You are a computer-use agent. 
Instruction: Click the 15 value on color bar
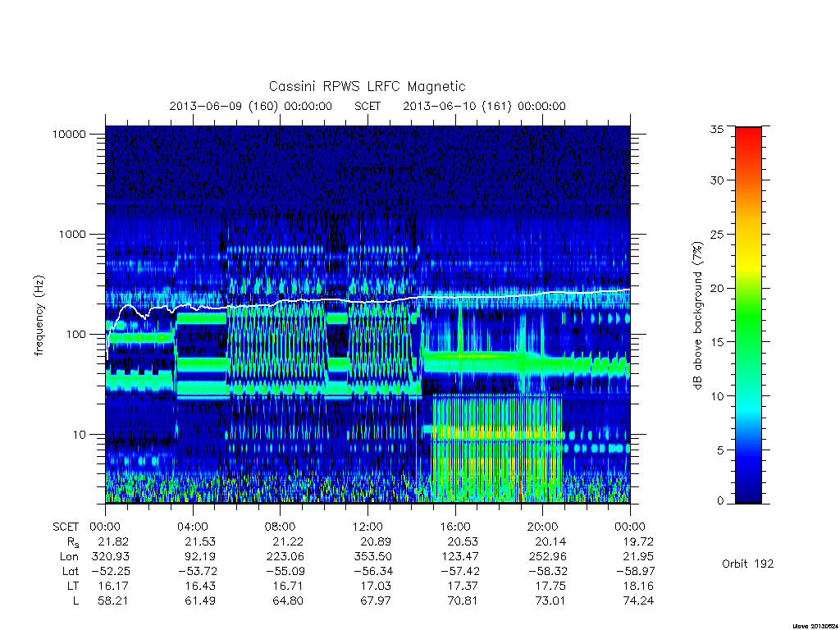(716, 342)
